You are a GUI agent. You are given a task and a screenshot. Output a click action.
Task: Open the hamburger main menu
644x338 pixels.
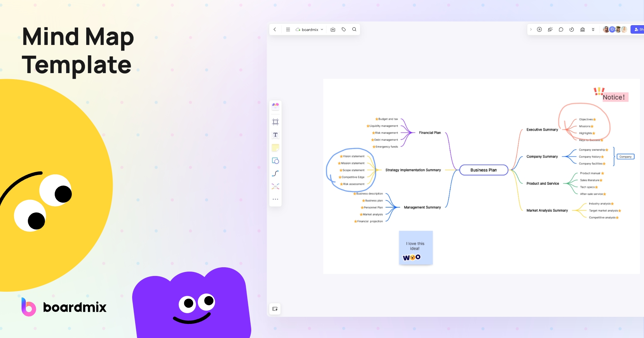tap(288, 29)
